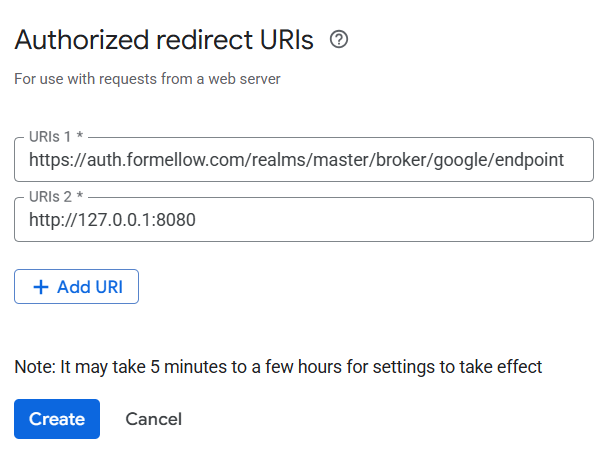The width and height of the screenshot is (610, 467).
Task: Place cursor after endpoint in URIs 1
Action: (565, 160)
